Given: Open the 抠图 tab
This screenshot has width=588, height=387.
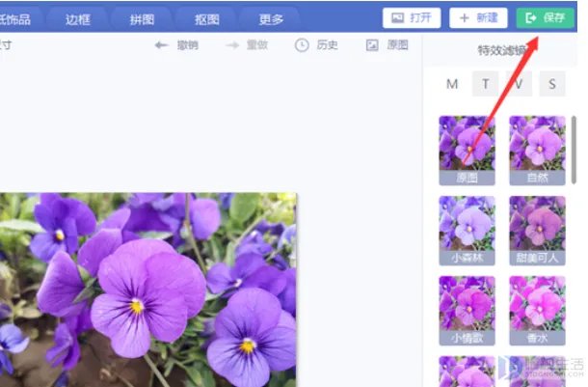Looking at the screenshot, I should pyautogui.click(x=206, y=19).
